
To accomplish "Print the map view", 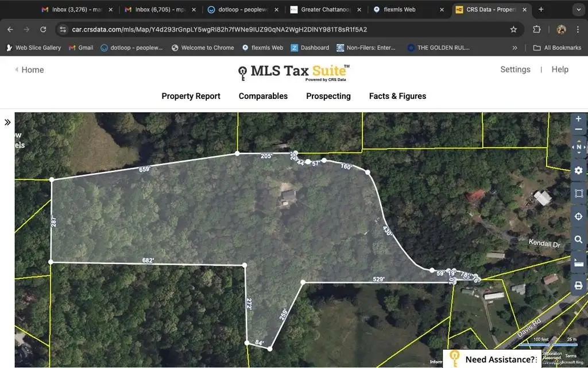I will click(x=578, y=286).
